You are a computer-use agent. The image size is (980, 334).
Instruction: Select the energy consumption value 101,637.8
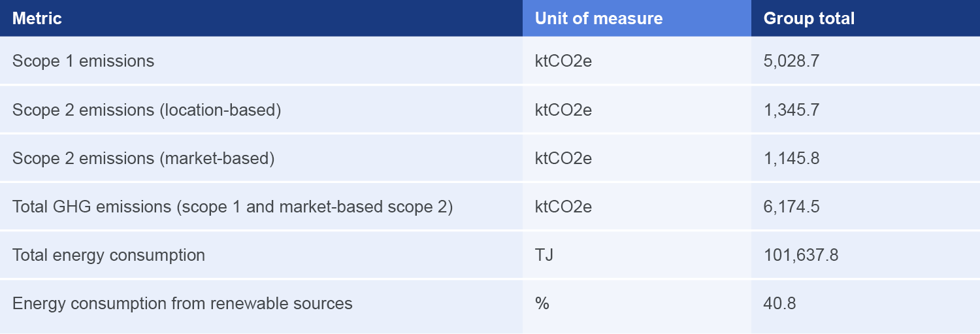pyautogui.click(x=801, y=255)
